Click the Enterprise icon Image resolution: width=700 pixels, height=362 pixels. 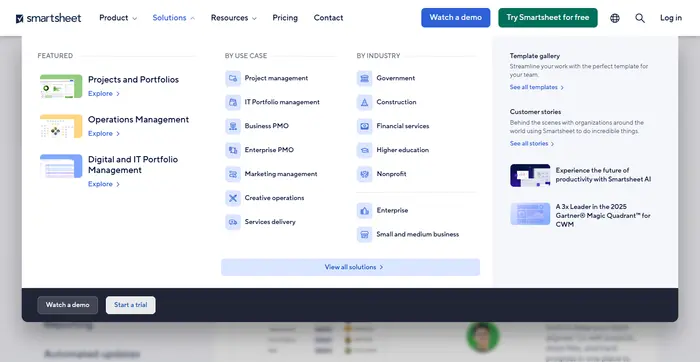(x=365, y=210)
